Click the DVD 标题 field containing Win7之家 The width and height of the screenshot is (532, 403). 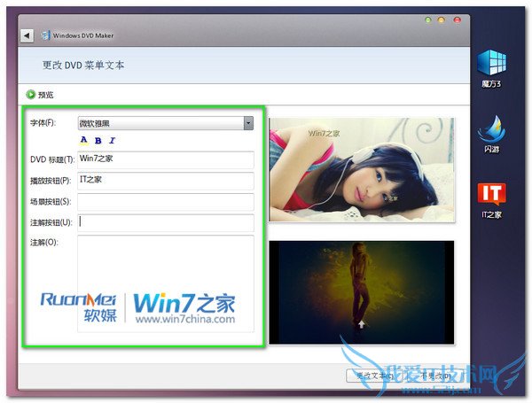166,159
